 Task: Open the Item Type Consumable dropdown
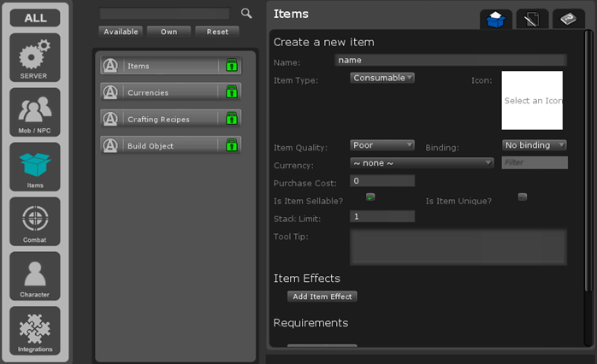pos(382,78)
